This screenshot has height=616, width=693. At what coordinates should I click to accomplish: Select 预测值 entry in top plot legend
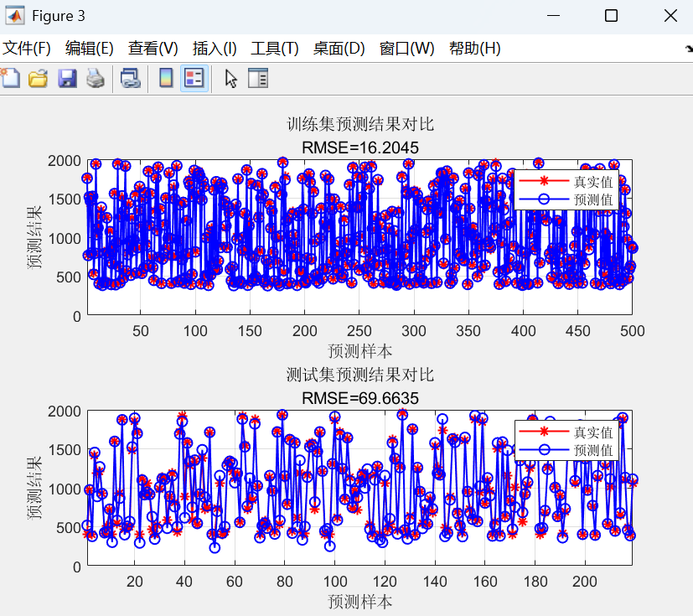coord(593,199)
